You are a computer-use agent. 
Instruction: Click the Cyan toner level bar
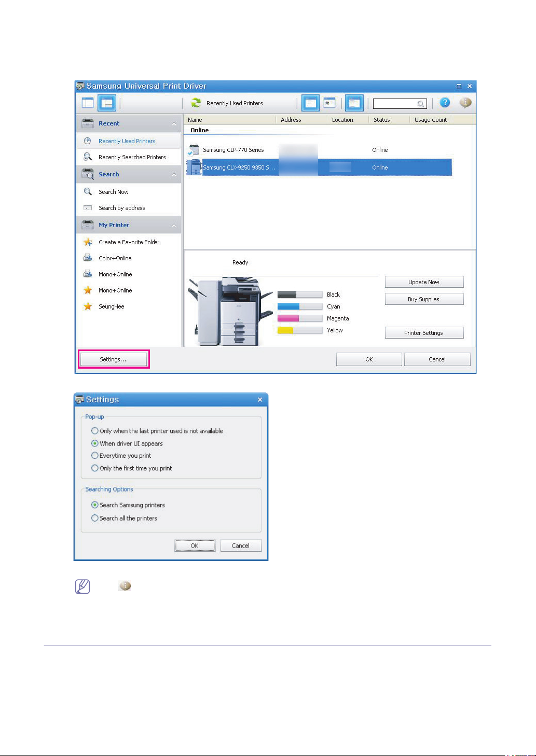click(299, 306)
